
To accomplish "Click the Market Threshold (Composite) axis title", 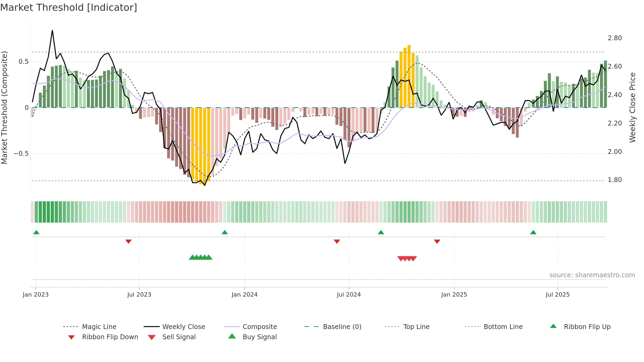I will (4, 108).
